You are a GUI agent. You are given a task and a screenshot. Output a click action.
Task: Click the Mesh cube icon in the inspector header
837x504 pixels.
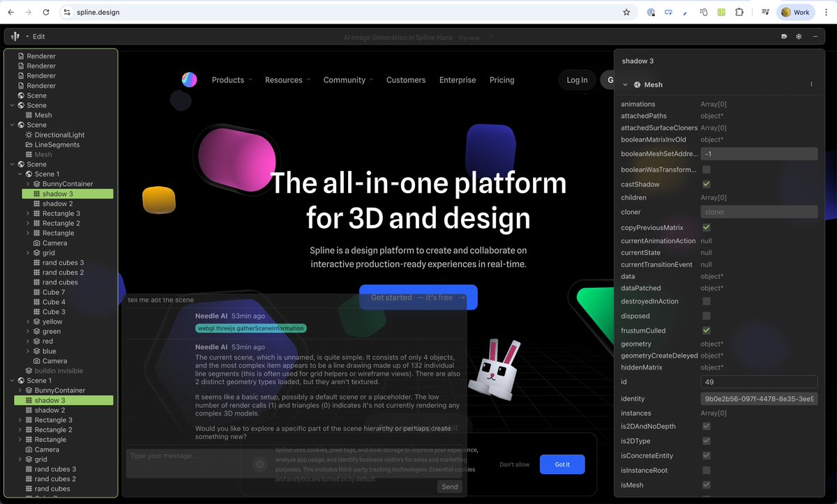coord(638,84)
